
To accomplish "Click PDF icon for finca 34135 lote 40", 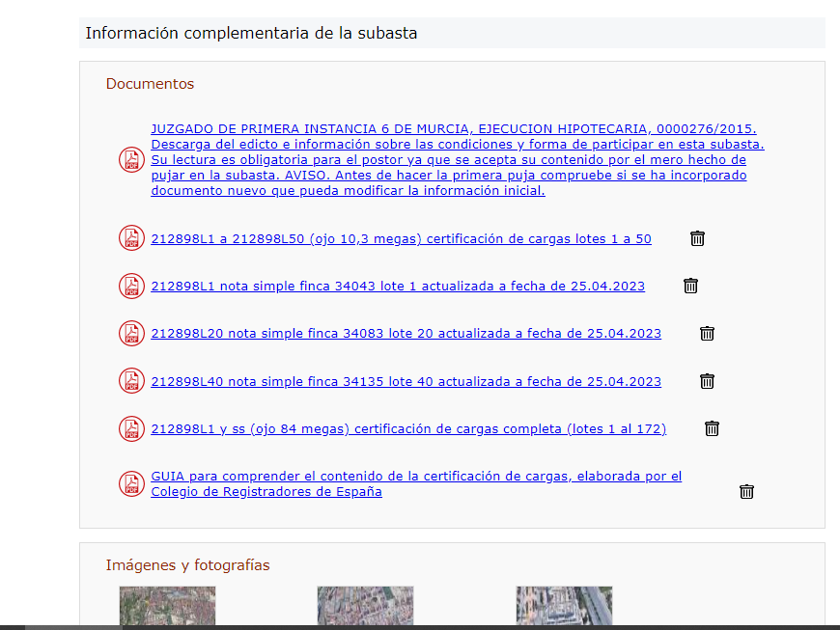I will click(x=131, y=381).
